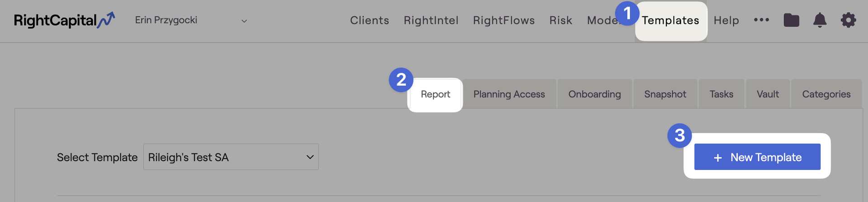
Task: Switch to the Planning Access tab
Action: [509, 94]
